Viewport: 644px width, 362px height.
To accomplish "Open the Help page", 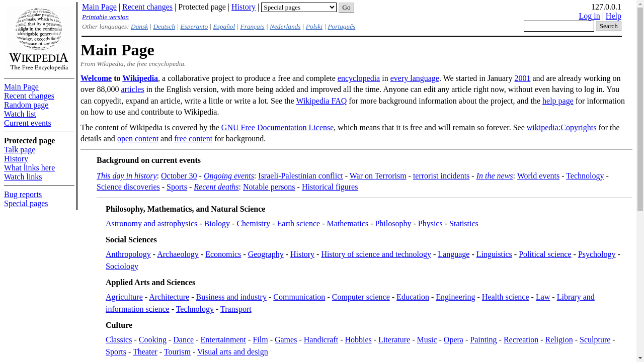I will 613,15.
